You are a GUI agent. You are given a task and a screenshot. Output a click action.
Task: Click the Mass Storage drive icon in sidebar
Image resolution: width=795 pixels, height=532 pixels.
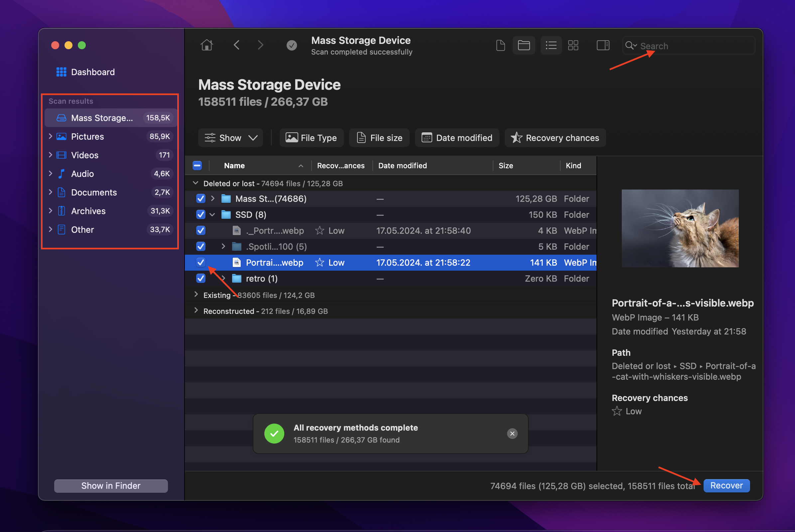coord(62,118)
